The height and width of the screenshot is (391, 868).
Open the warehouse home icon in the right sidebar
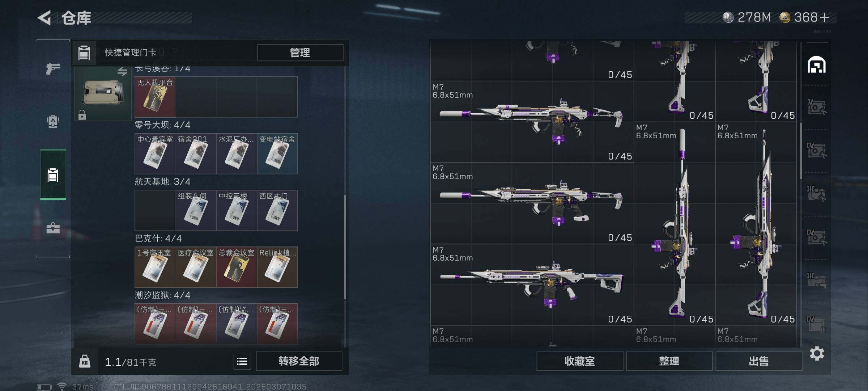click(x=817, y=65)
